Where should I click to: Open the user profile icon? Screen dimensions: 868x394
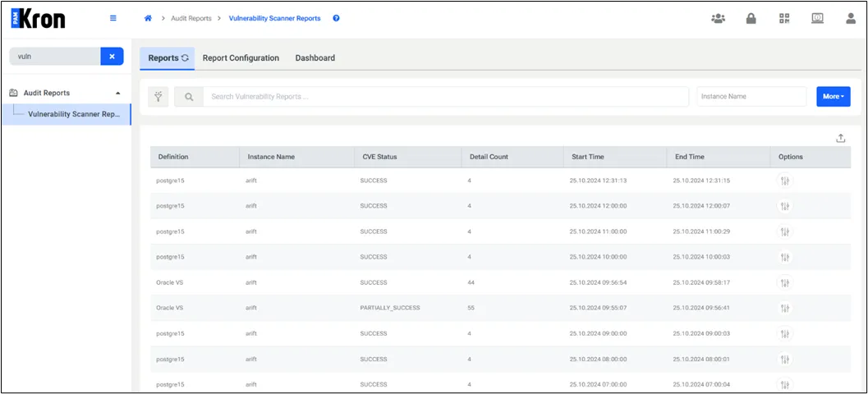coord(851,18)
